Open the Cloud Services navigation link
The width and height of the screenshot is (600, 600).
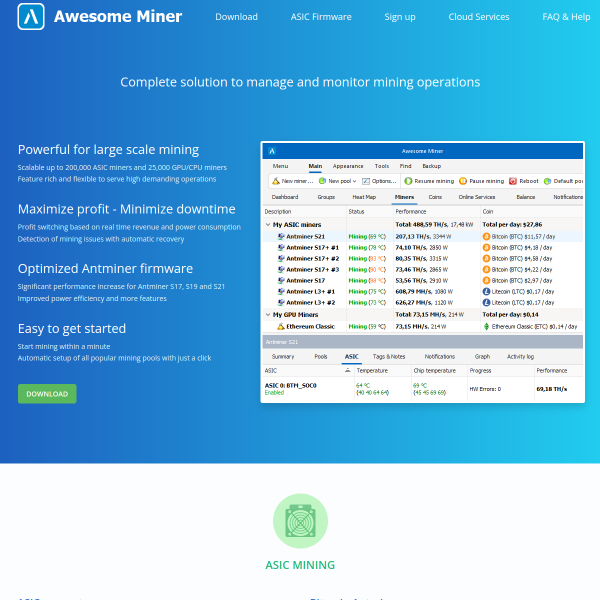[x=479, y=17]
